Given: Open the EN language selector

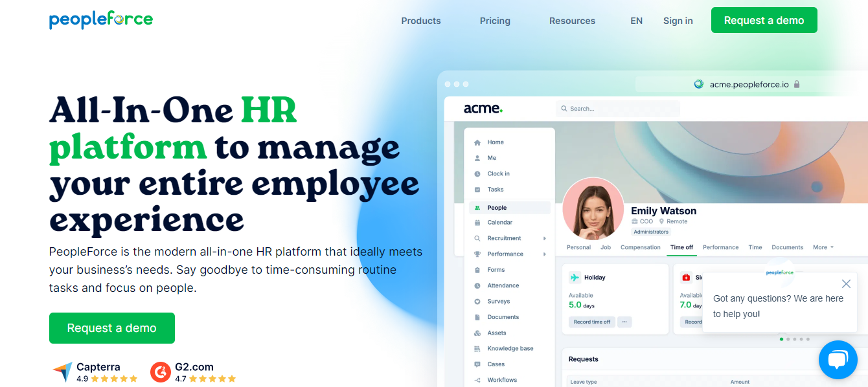Looking at the screenshot, I should click(637, 21).
